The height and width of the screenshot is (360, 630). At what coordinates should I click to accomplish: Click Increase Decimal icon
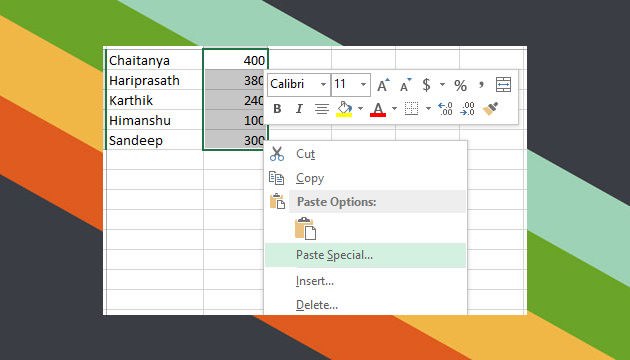[x=445, y=109]
